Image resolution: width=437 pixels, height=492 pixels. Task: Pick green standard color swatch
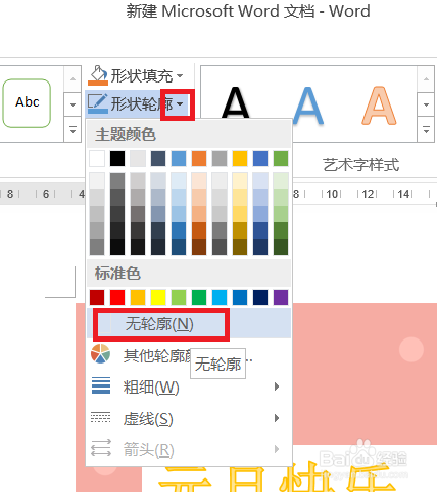(199, 297)
